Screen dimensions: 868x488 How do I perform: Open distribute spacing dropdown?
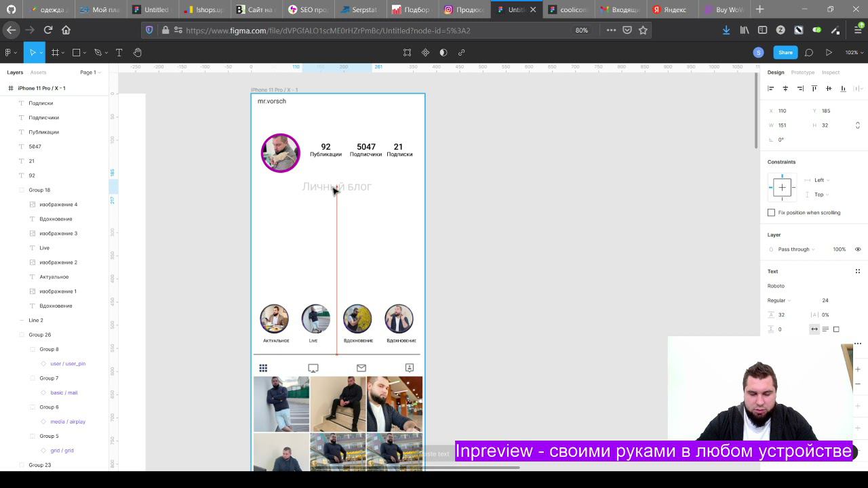coord(858,88)
